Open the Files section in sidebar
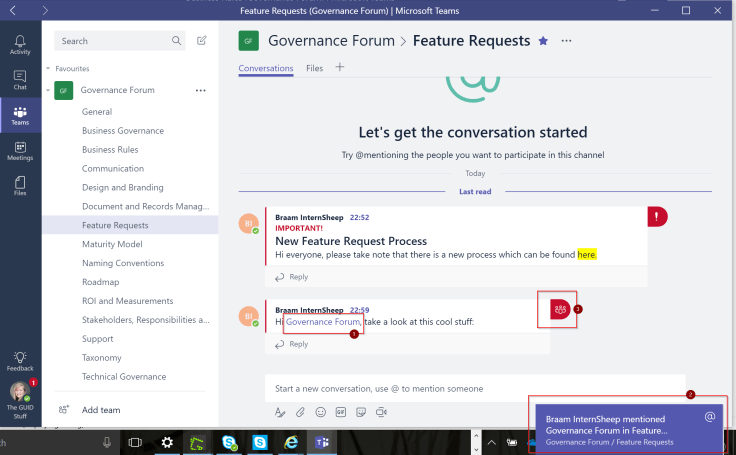The image size is (736, 455). (x=20, y=185)
